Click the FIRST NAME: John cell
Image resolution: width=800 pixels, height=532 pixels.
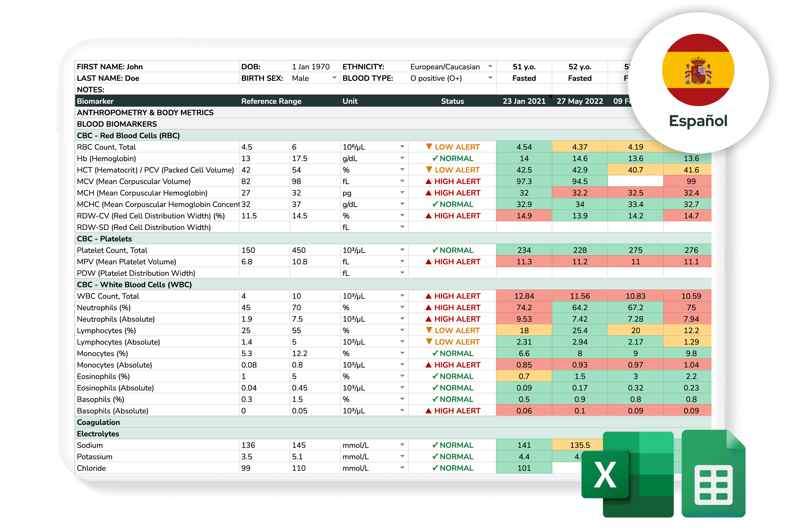tap(157, 67)
